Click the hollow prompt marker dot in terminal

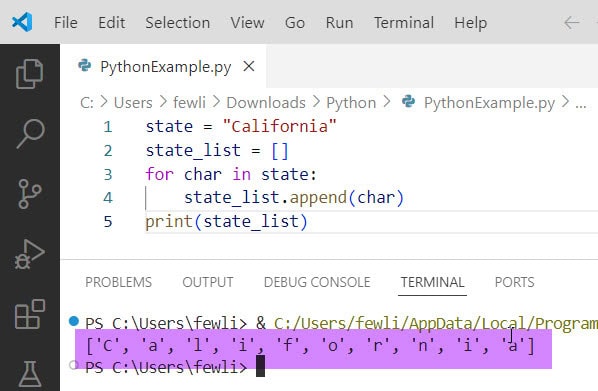click(x=74, y=365)
